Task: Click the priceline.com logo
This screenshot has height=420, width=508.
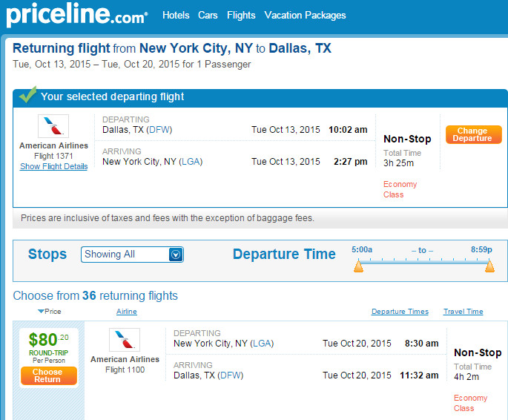Action: [77, 14]
